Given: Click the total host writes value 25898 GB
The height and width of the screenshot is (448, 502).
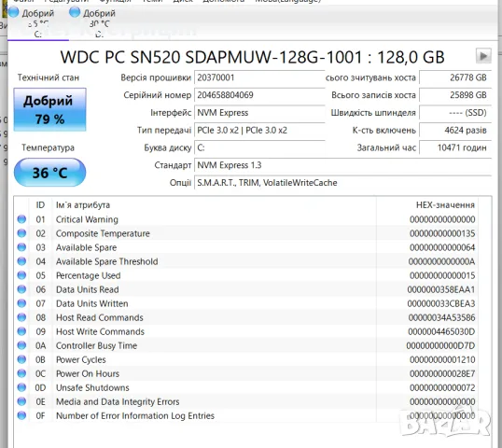Looking at the screenshot, I should [455, 95].
